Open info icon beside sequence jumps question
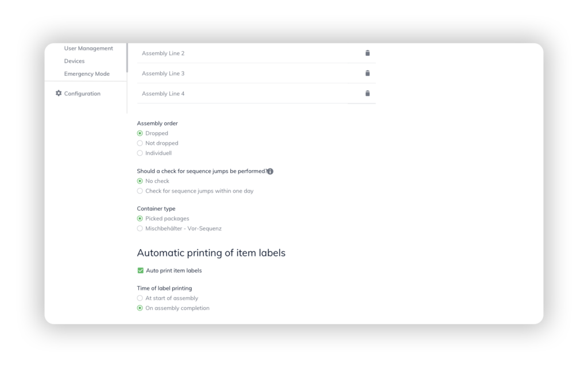 270,171
